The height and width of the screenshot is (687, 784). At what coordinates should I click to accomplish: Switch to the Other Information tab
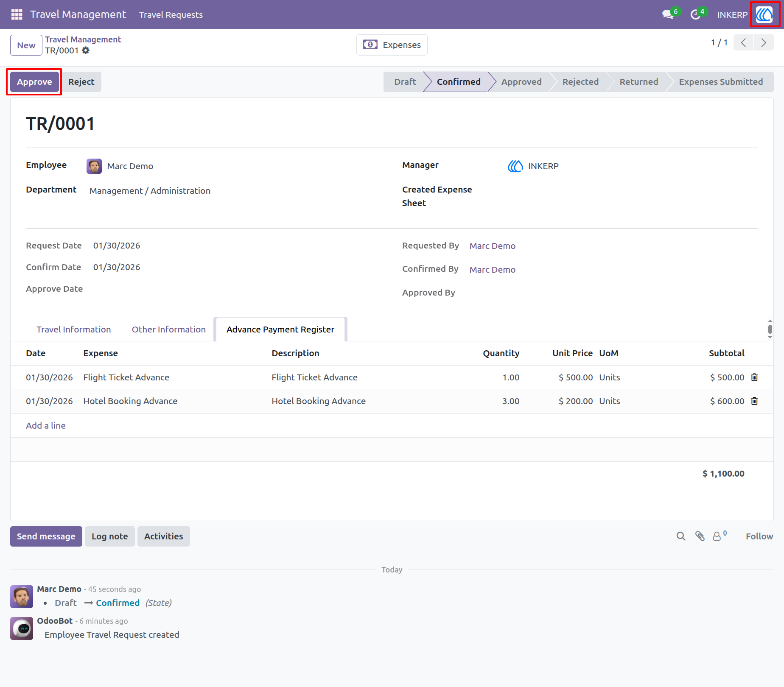click(169, 330)
